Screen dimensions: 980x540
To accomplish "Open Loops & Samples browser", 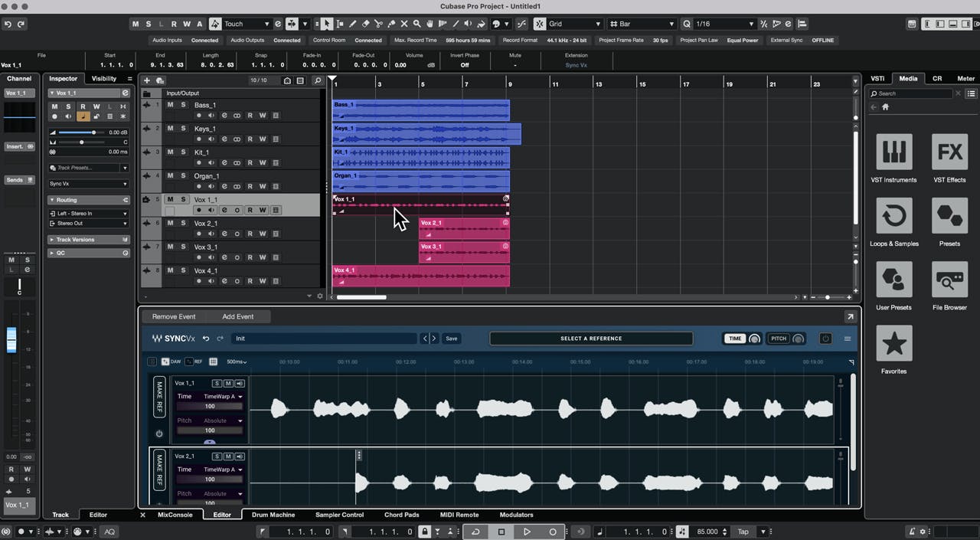I will coord(893,217).
